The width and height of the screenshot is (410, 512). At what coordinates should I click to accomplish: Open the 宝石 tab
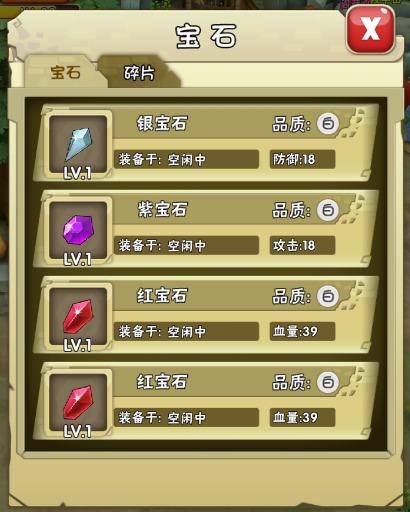(x=65, y=72)
